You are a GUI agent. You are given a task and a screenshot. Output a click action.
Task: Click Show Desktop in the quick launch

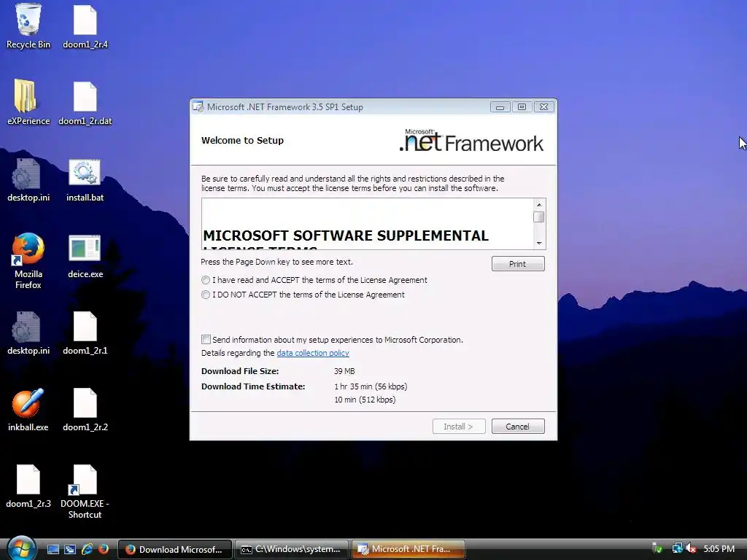53,549
